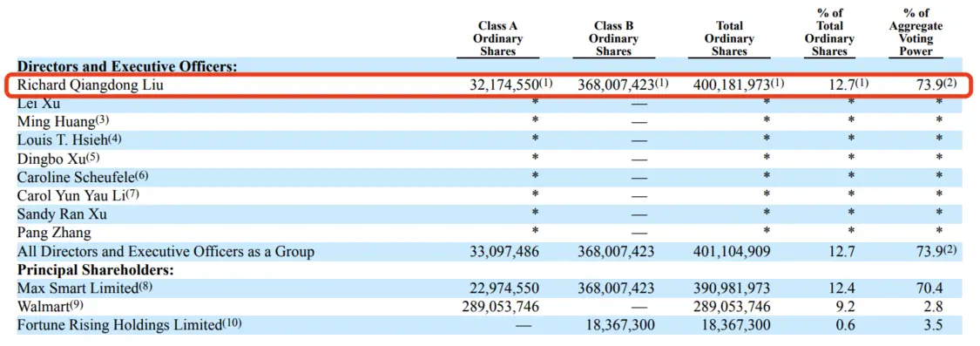The width and height of the screenshot is (980, 346).
Task: Click the Class B Ordinary Shares header
Action: click(x=614, y=39)
